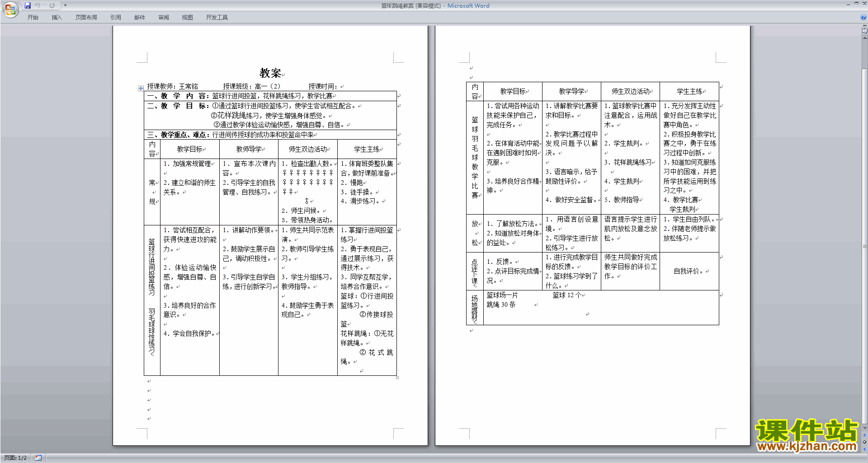Click the 学生主体 header on page one
The height and width of the screenshot is (463, 868).
(x=367, y=149)
